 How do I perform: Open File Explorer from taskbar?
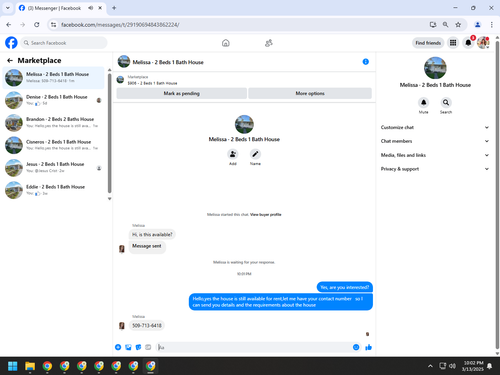coord(30,366)
